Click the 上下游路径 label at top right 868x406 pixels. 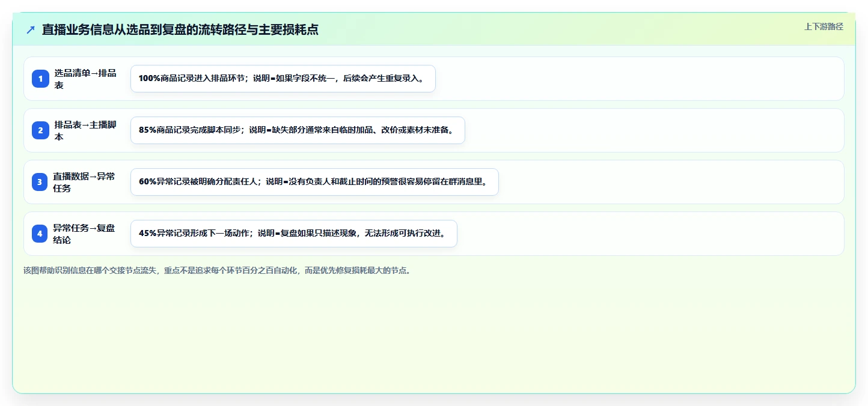point(824,26)
